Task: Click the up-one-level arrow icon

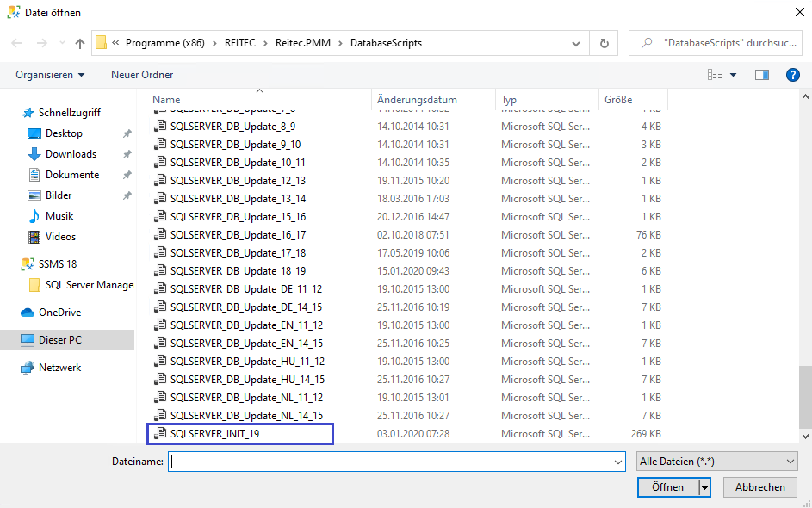Action: 80,43
